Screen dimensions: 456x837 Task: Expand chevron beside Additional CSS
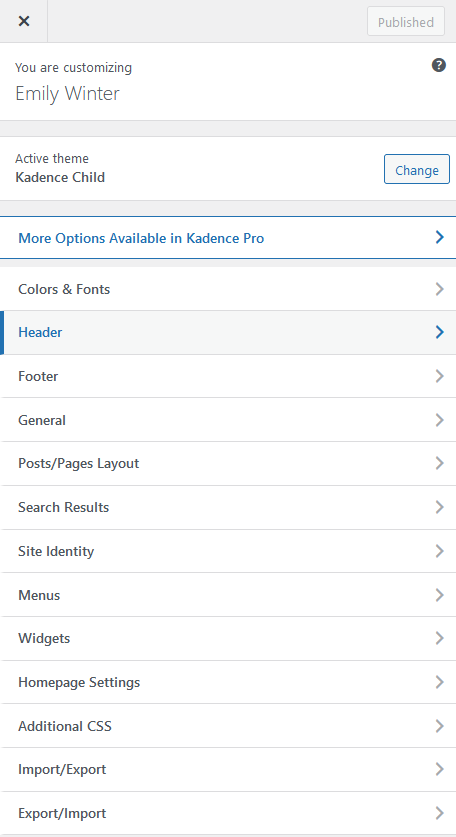439,725
